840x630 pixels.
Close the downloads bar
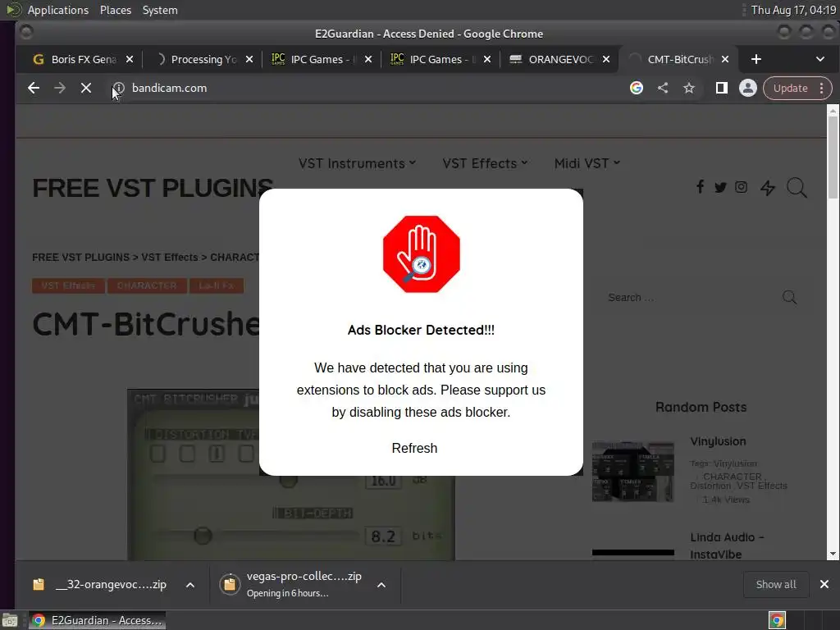[824, 584]
